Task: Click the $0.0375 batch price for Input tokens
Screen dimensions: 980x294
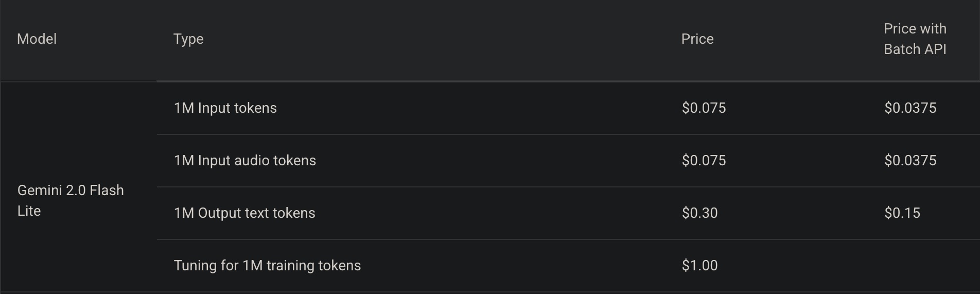Action: pyautogui.click(x=910, y=108)
